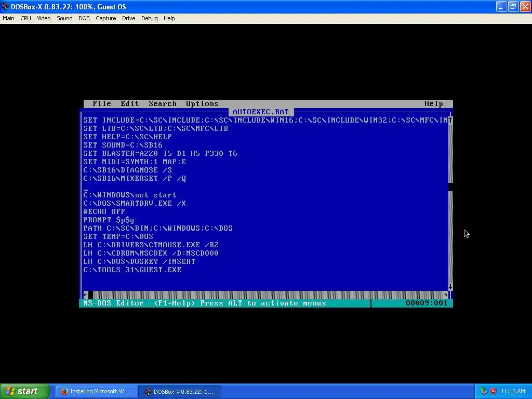Click the vertical scrollbar thumb in editor

pyautogui.click(x=450, y=187)
